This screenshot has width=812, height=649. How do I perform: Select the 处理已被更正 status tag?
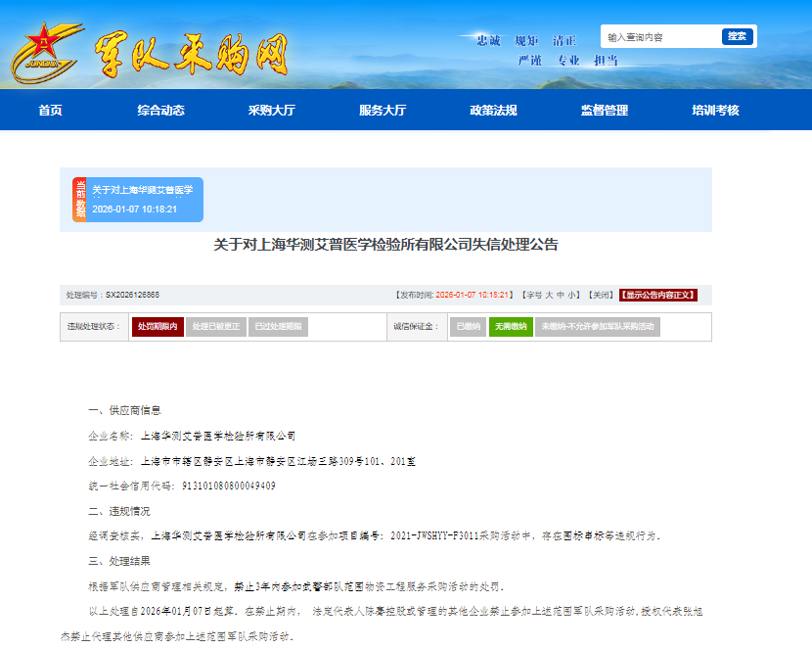coord(216,327)
